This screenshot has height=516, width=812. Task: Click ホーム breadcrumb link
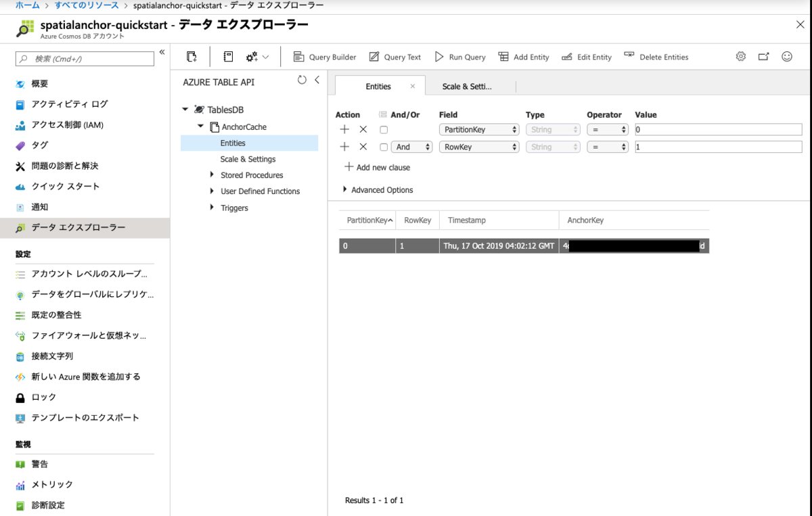click(x=28, y=5)
